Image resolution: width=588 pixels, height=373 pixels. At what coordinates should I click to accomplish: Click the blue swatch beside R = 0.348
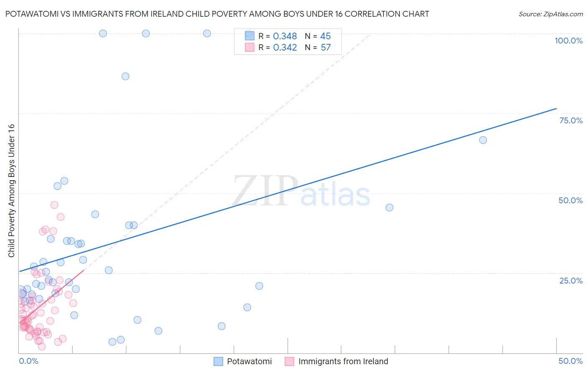[250, 36]
